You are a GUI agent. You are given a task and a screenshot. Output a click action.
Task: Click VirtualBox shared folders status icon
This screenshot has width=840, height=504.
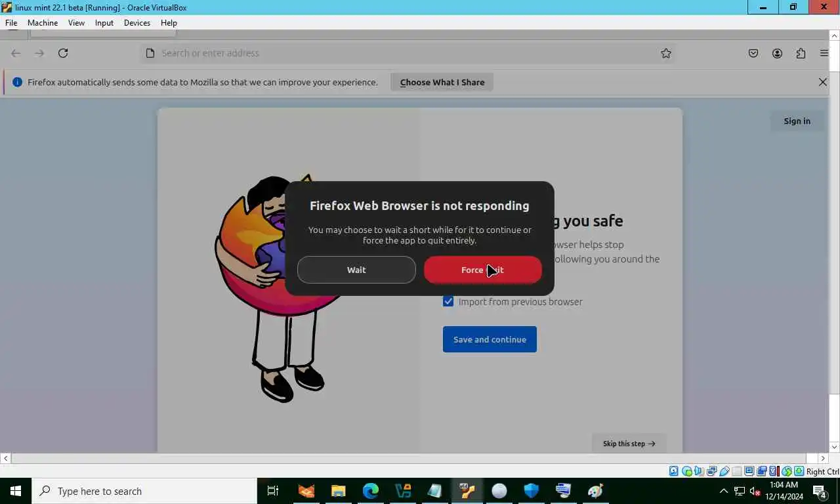click(x=736, y=471)
